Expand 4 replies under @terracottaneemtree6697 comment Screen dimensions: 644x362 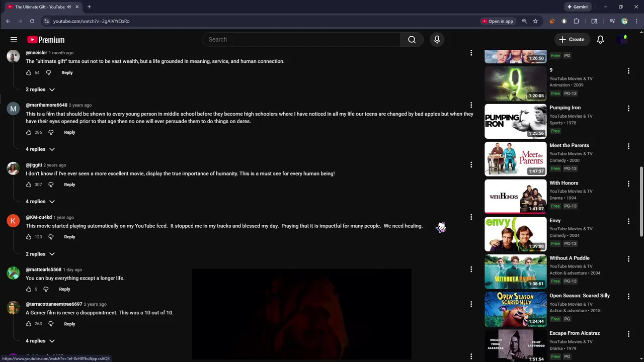tap(40, 341)
